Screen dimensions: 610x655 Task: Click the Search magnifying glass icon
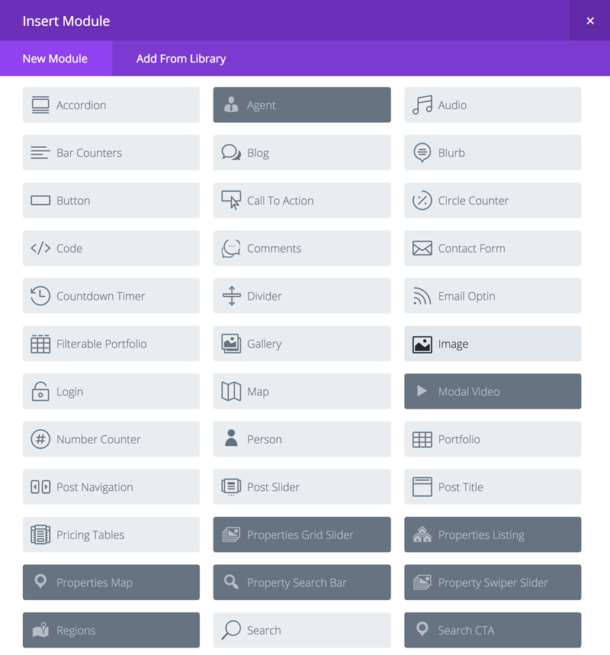coord(231,630)
